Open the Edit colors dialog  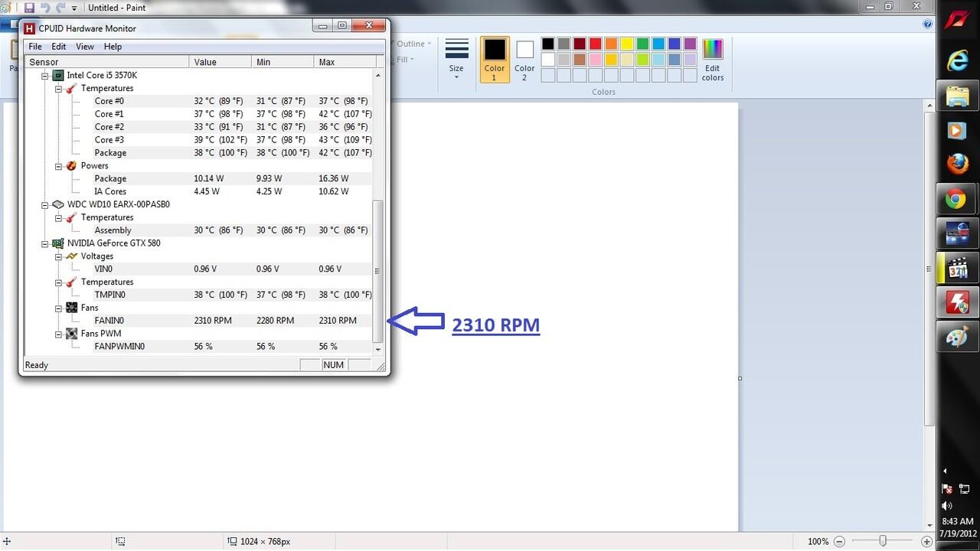point(713,59)
